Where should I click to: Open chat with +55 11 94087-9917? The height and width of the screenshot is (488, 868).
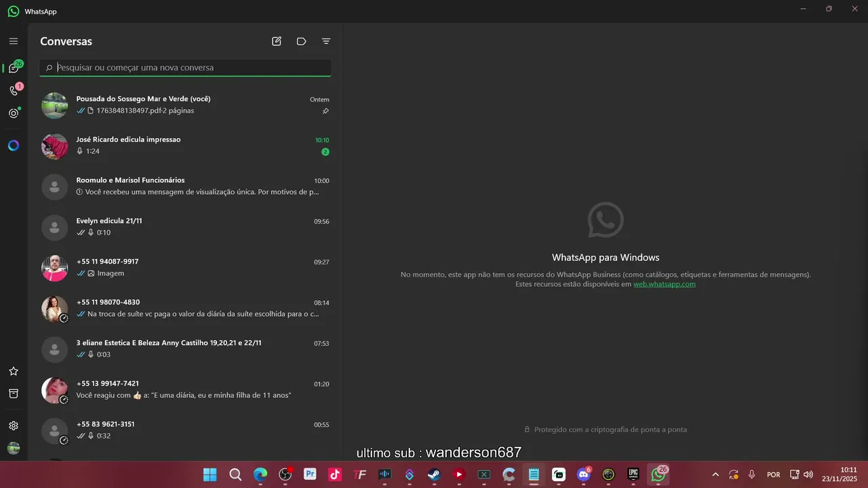pos(185,268)
